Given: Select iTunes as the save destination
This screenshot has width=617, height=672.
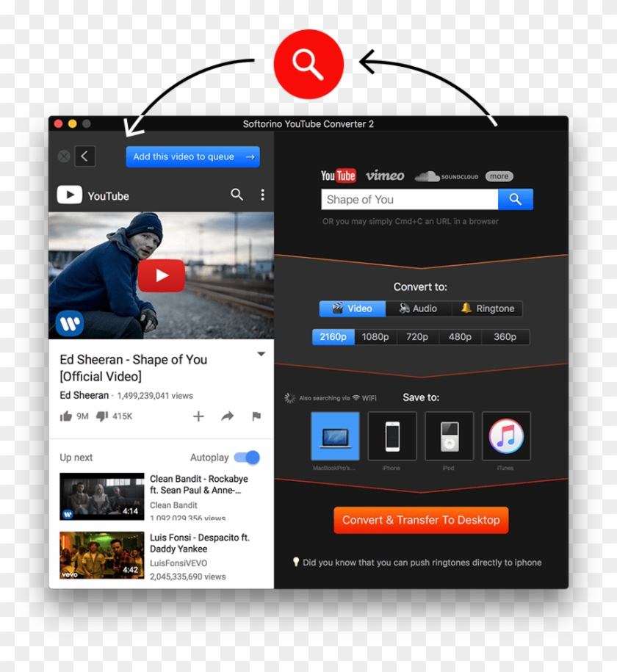Looking at the screenshot, I should pos(506,436).
